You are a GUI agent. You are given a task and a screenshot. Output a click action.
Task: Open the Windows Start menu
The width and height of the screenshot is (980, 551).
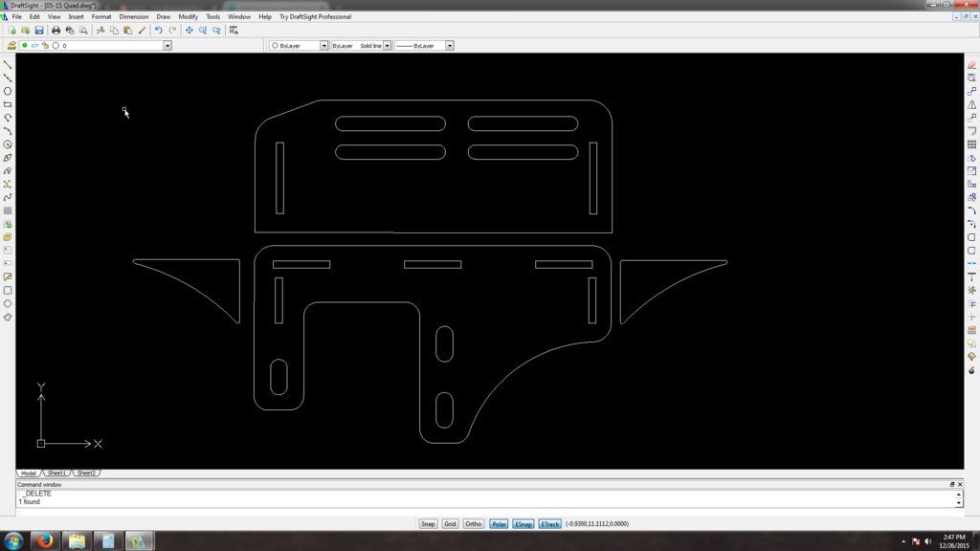click(13, 541)
